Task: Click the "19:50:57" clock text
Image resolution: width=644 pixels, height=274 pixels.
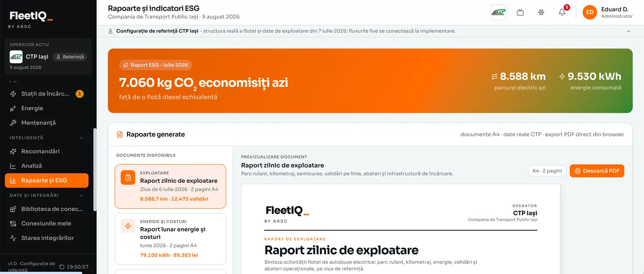Action: point(77,267)
